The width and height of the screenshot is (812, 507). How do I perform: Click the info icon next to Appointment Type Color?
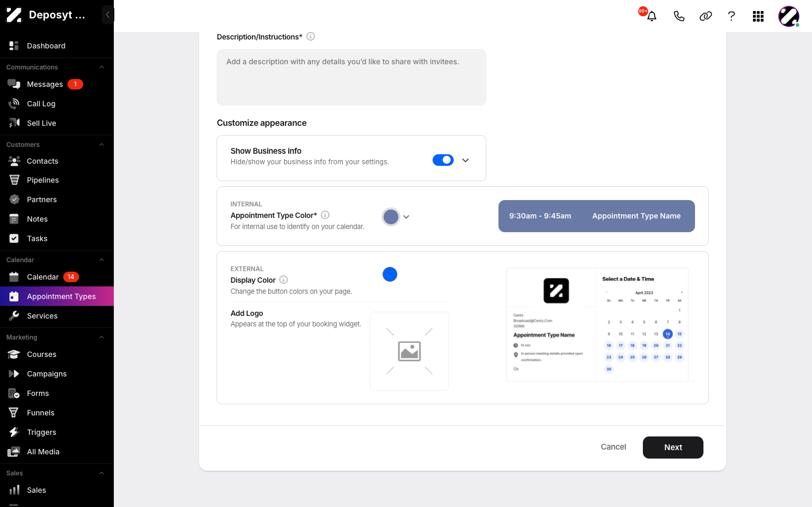[x=325, y=215]
